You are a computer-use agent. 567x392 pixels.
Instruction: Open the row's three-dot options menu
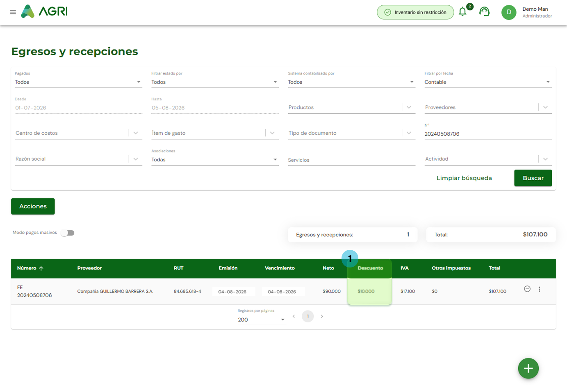pos(539,289)
